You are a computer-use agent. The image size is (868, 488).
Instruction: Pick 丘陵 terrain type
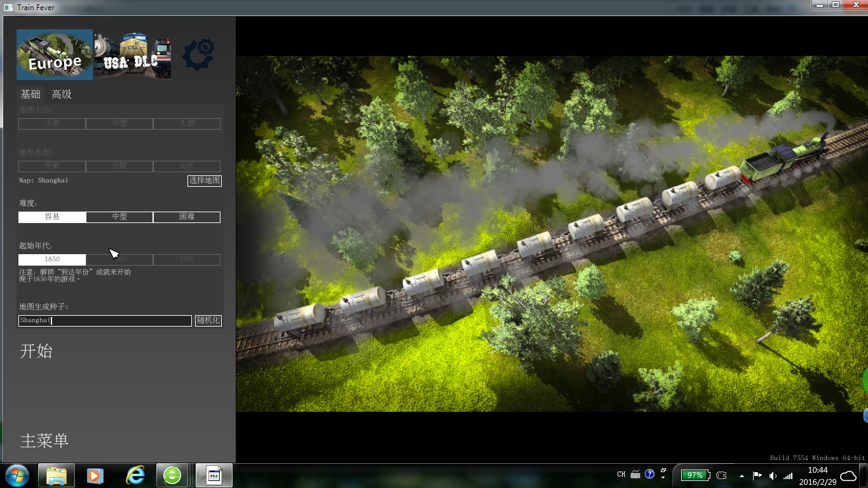[x=119, y=166]
